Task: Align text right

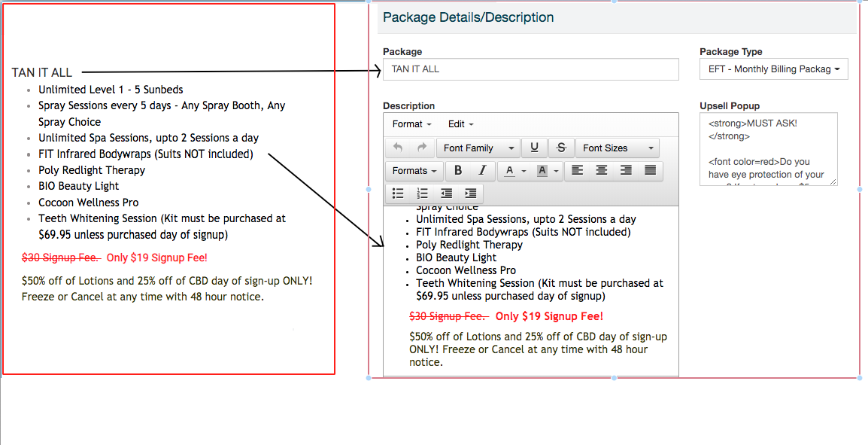Action: coord(626,171)
